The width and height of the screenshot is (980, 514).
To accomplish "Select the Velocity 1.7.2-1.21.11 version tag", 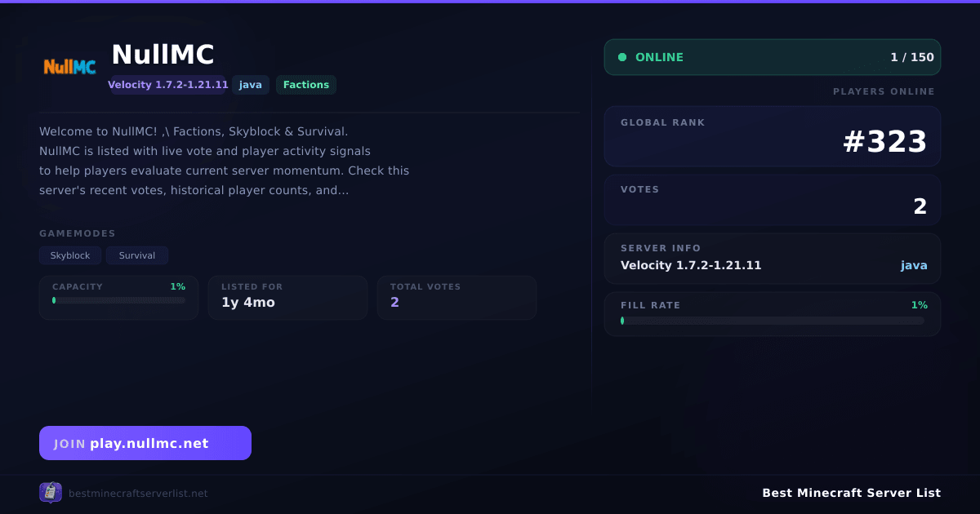I will point(168,85).
